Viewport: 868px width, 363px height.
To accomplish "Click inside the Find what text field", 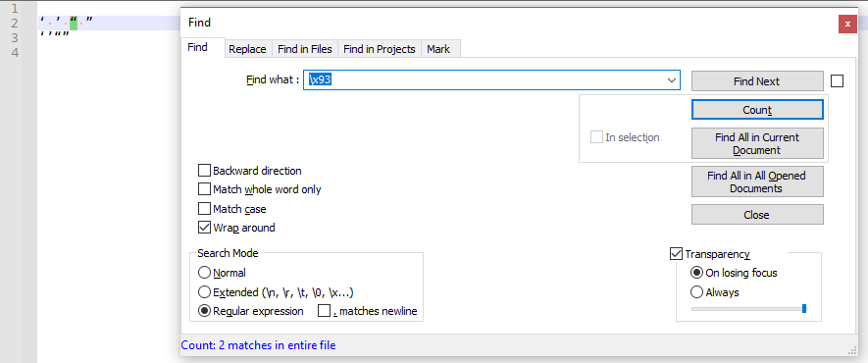I will pos(485,80).
